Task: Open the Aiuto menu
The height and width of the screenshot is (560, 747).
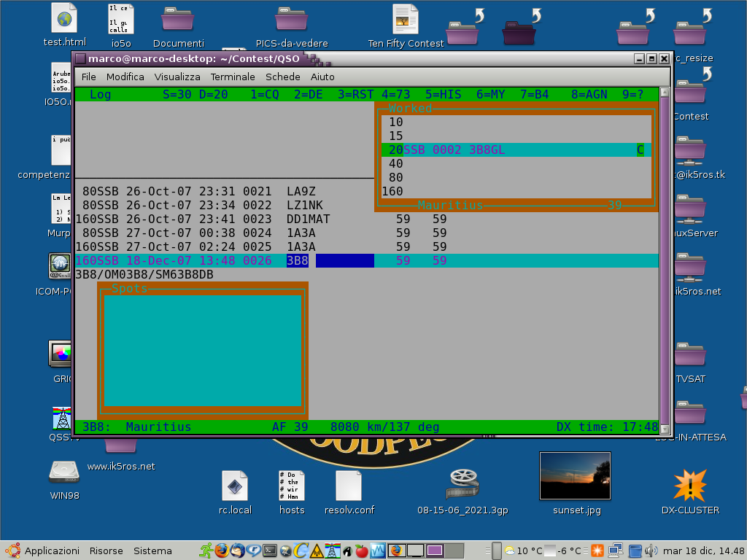Action: click(322, 77)
